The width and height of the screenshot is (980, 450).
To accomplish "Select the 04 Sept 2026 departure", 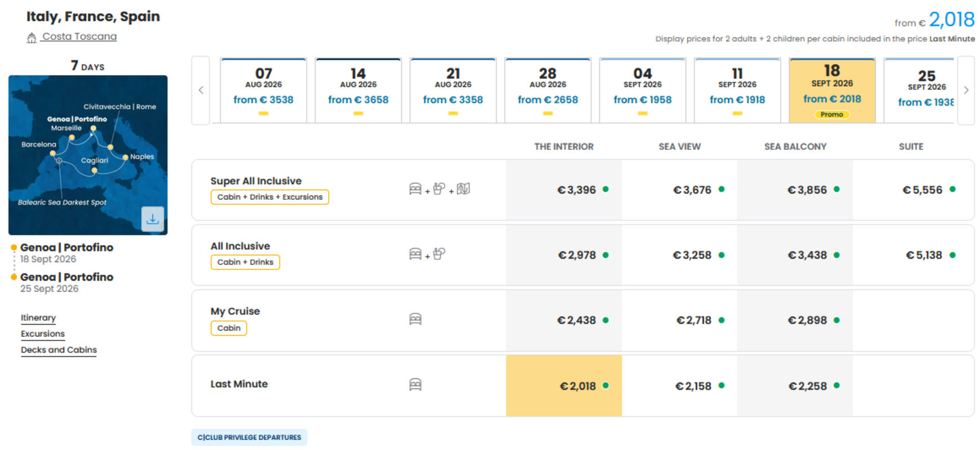I will point(643,91).
